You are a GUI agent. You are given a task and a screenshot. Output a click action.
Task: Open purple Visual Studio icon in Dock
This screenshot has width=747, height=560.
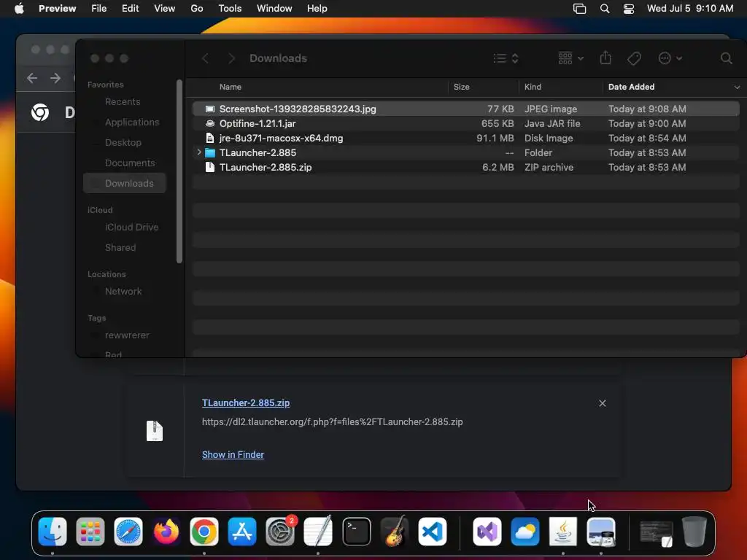[x=487, y=531]
